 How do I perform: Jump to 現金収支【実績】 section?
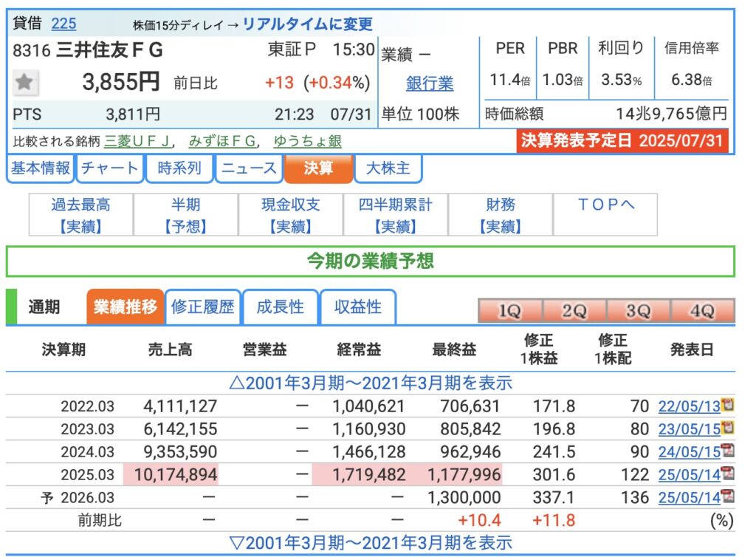[291, 215]
